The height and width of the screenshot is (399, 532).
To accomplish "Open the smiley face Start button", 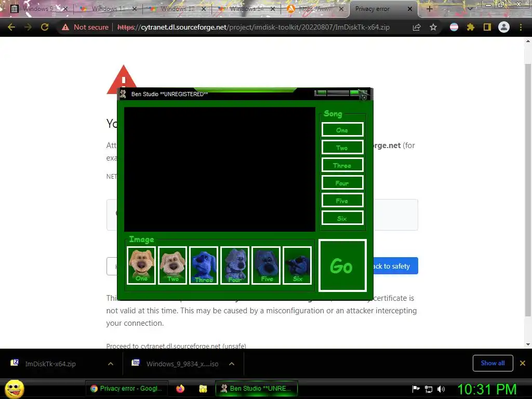I will coord(14,389).
